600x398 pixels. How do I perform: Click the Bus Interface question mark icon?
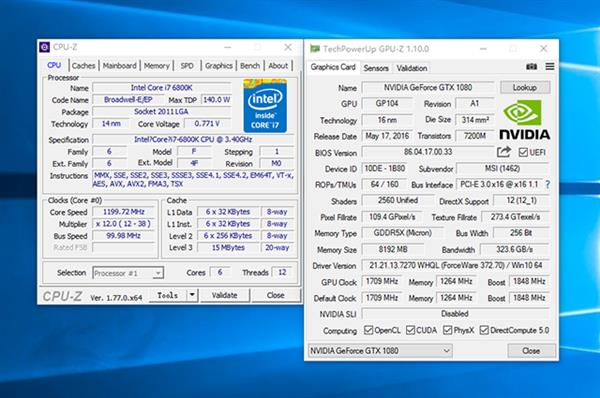pos(548,184)
